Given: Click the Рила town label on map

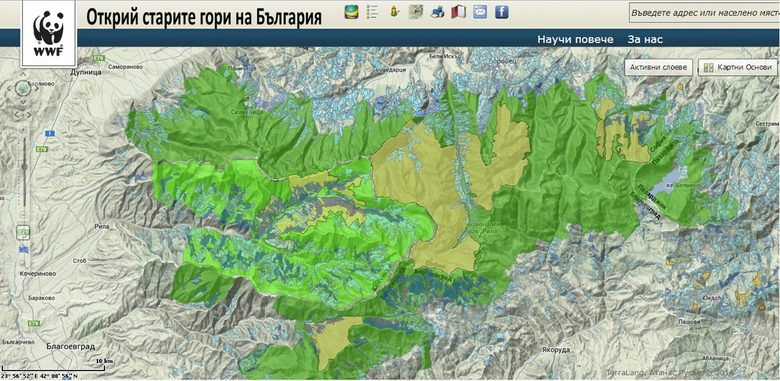Looking at the screenshot, I should (x=101, y=227).
